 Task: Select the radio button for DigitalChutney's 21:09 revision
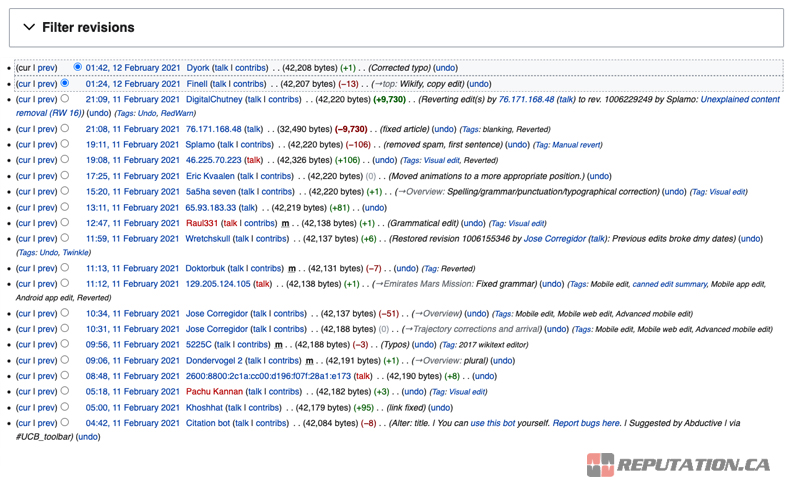point(66,100)
